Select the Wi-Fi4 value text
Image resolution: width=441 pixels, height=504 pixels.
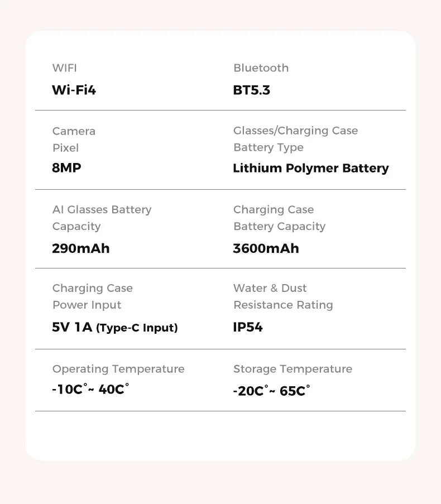(x=74, y=90)
